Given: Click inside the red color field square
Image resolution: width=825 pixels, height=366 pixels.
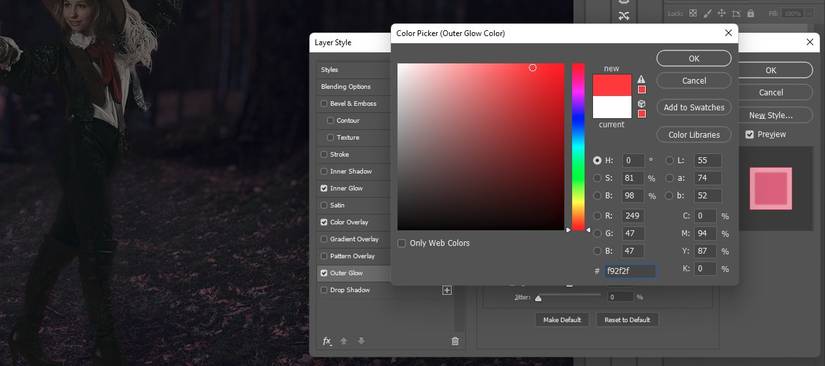Looking at the screenshot, I should click(481, 147).
